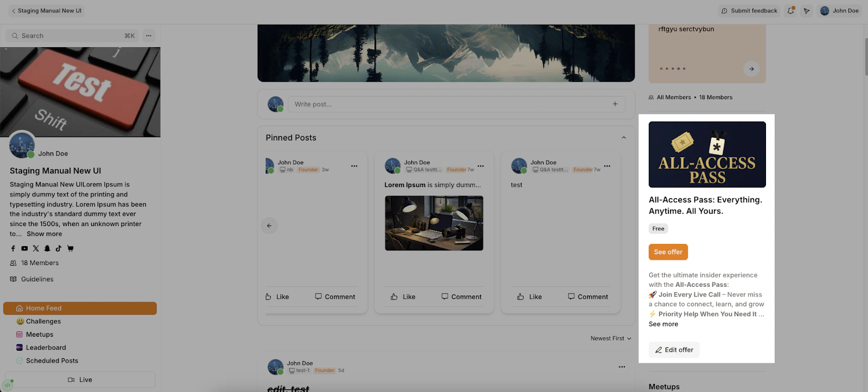The height and width of the screenshot is (392, 868).
Task: Open the YouTube social link icon
Action: click(24, 248)
